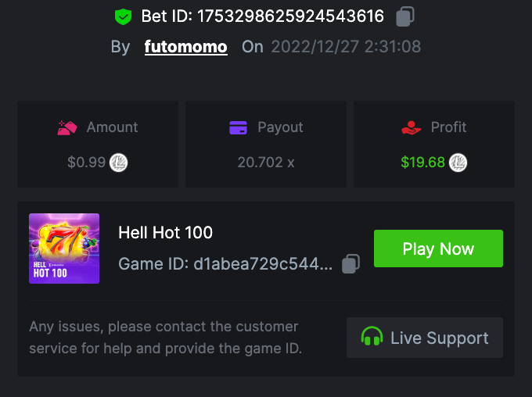Click the Litecoin coin beside $19.68

coord(458,163)
